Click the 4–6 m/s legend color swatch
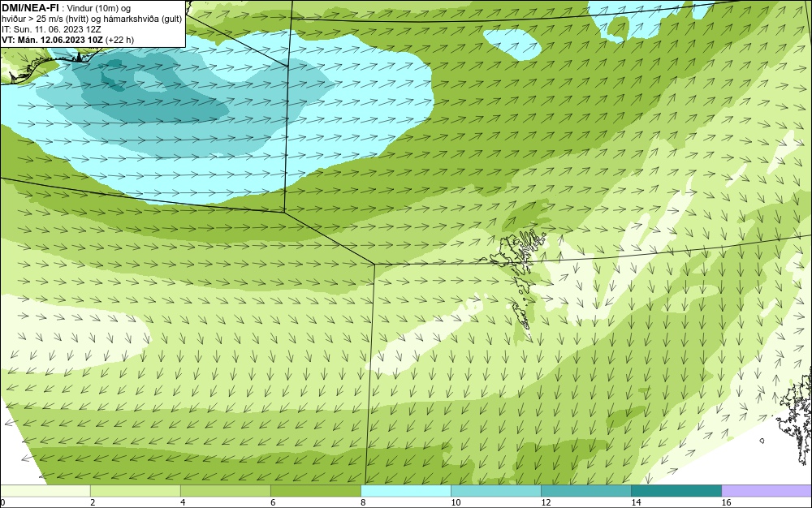812x508 pixels. pyautogui.click(x=226, y=491)
